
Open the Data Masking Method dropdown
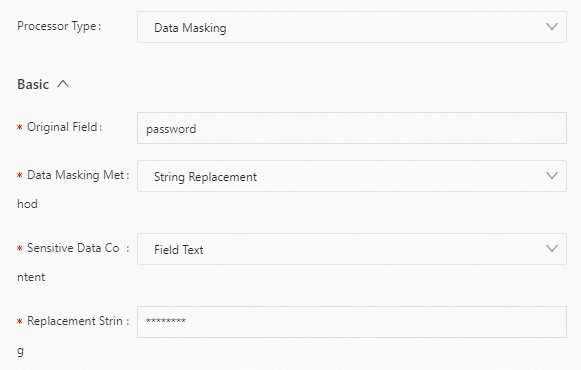352,176
